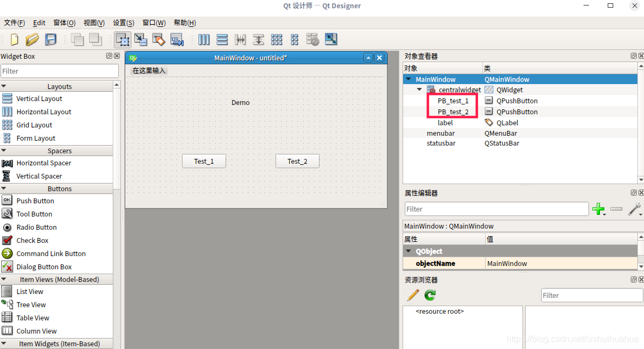Screen dimensions: 644x349
Task: Collapse the Layouts category in Widget Box
Action: coord(4,86)
